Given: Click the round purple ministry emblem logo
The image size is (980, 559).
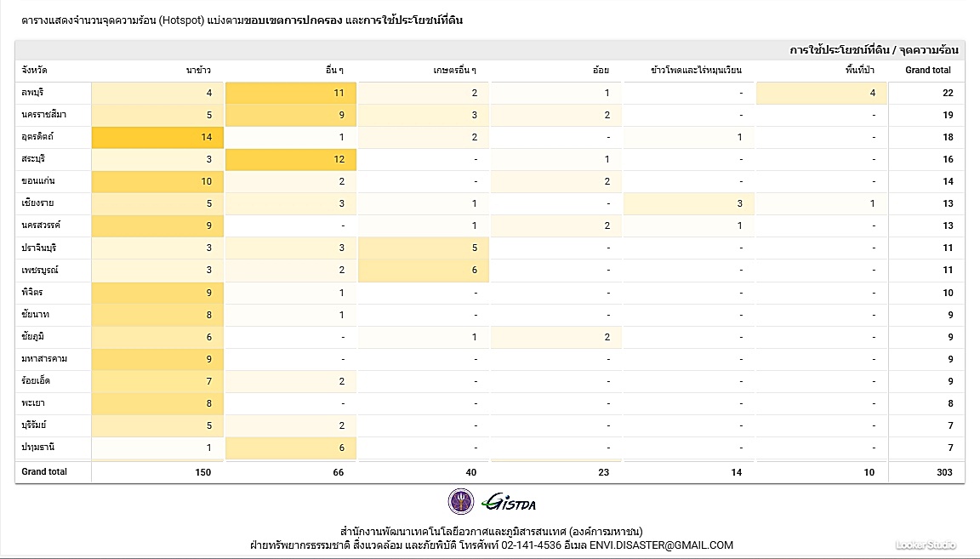Looking at the screenshot, I should coord(461,501).
